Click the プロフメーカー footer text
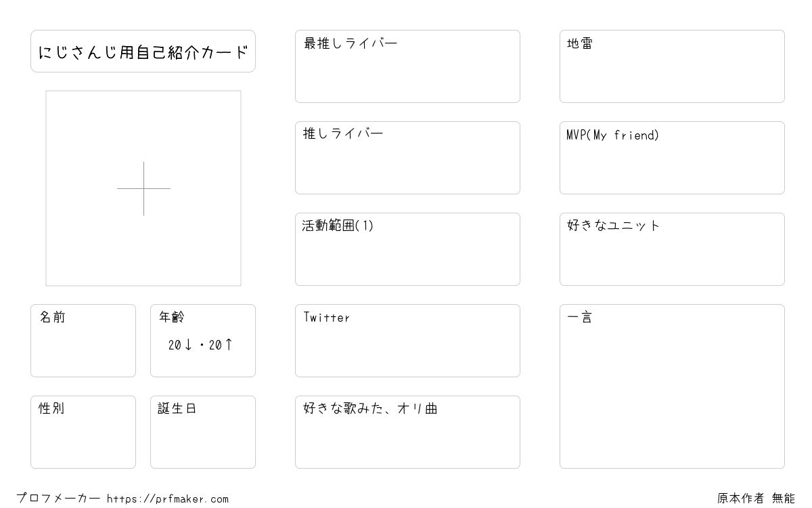Screen dimensions: 812x508 [58, 499]
